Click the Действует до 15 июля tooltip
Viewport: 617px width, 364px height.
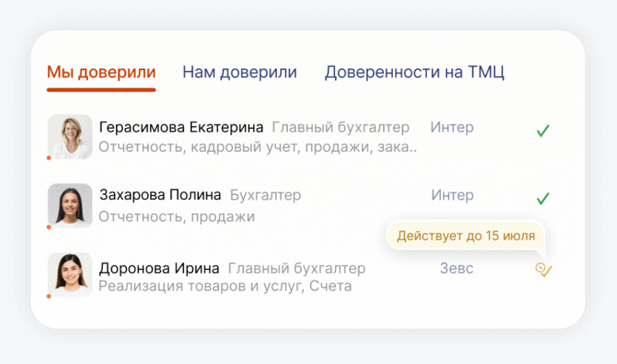click(x=465, y=237)
